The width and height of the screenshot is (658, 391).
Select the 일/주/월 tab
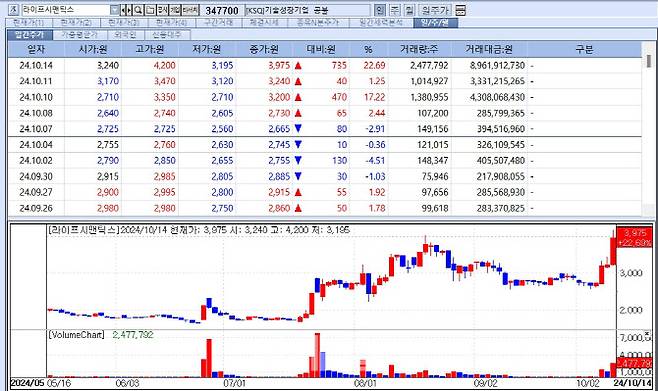tap(435, 23)
